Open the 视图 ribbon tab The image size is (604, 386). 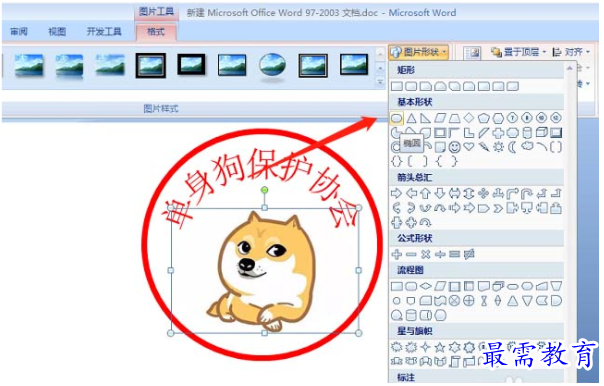[57, 32]
